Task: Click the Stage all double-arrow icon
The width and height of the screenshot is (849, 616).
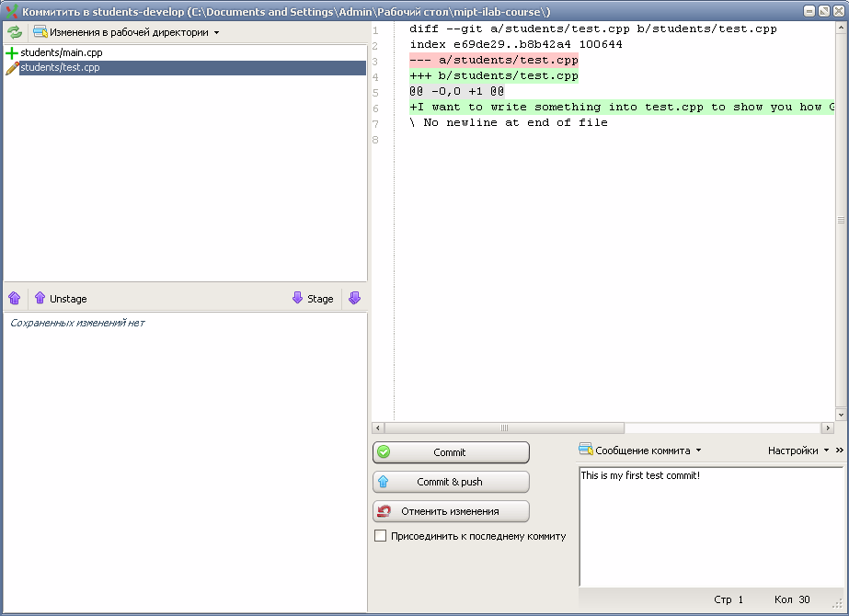Action: tap(354, 298)
